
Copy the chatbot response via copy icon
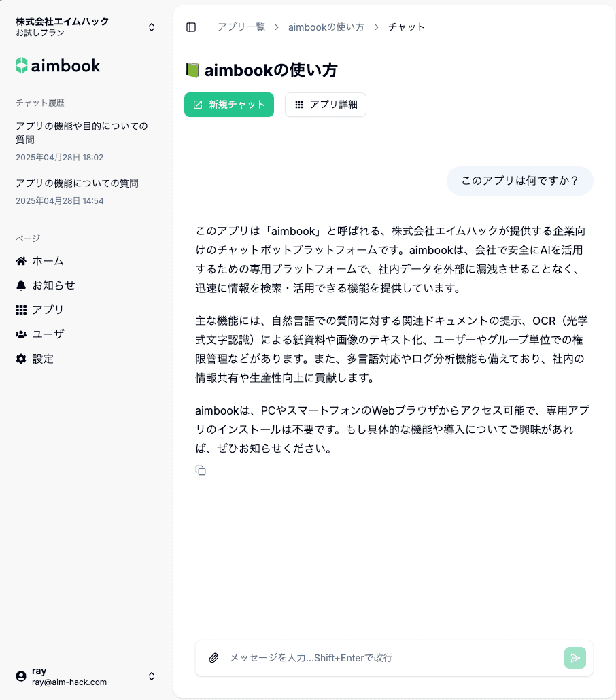pos(201,470)
